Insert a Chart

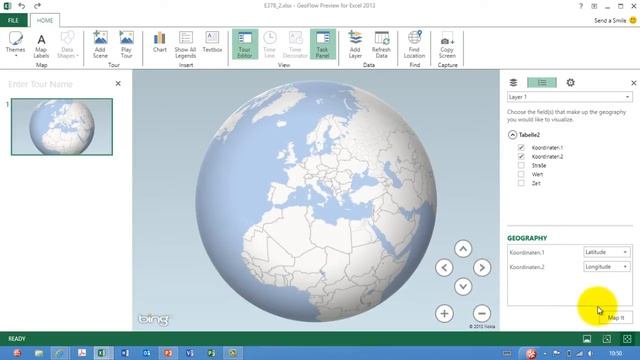[x=160, y=42]
